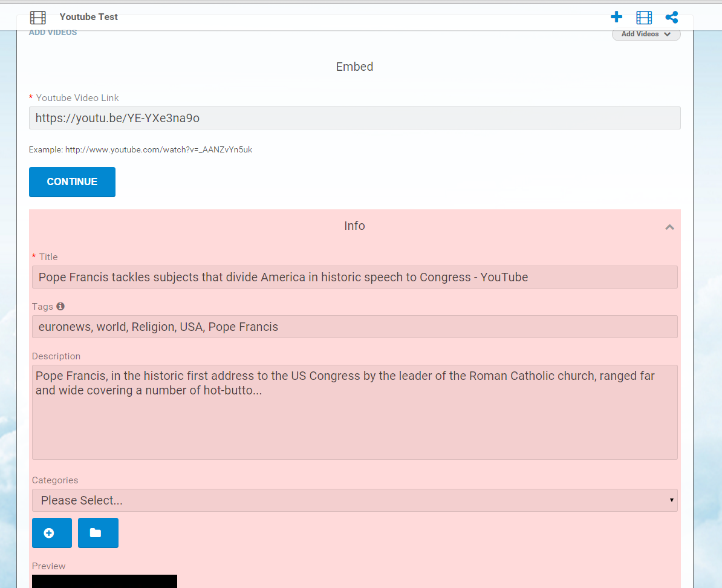Viewport: 722px width, 588px height.
Task: Collapse the Info section using chevron arrow
Action: coord(669,227)
